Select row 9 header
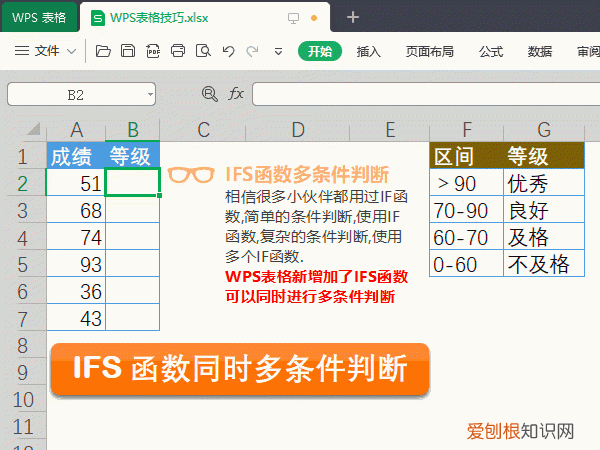600x450 pixels. (x=23, y=372)
